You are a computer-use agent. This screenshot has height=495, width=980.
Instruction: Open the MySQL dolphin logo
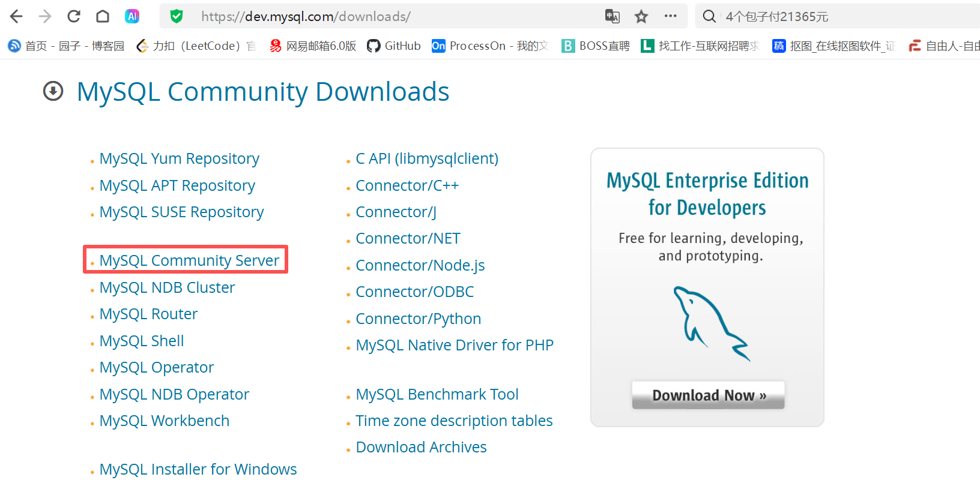pyautogui.click(x=711, y=323)
